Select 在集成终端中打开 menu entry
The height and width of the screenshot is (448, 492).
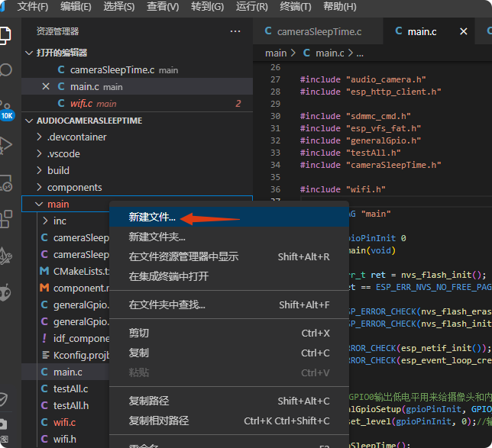click(x=229, y=276)
